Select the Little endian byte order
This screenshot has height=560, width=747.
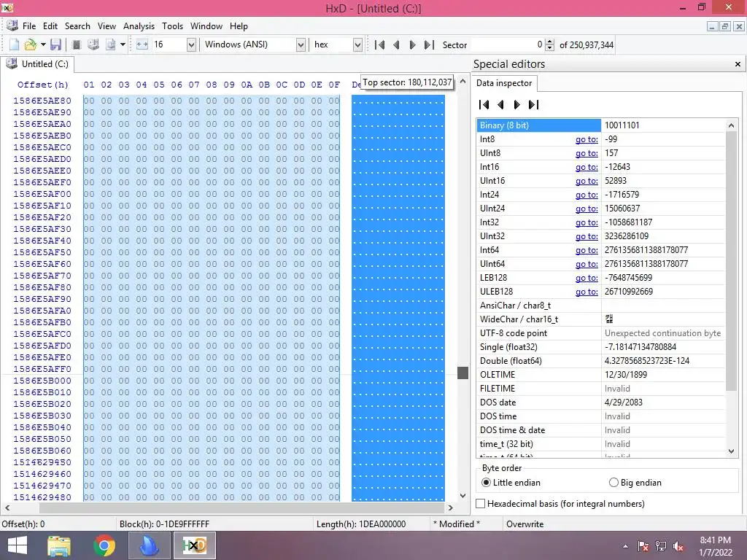coord(486,483)
